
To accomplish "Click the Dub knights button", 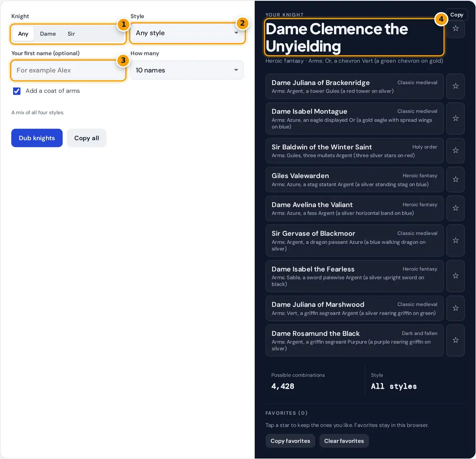I will point(37,138).
